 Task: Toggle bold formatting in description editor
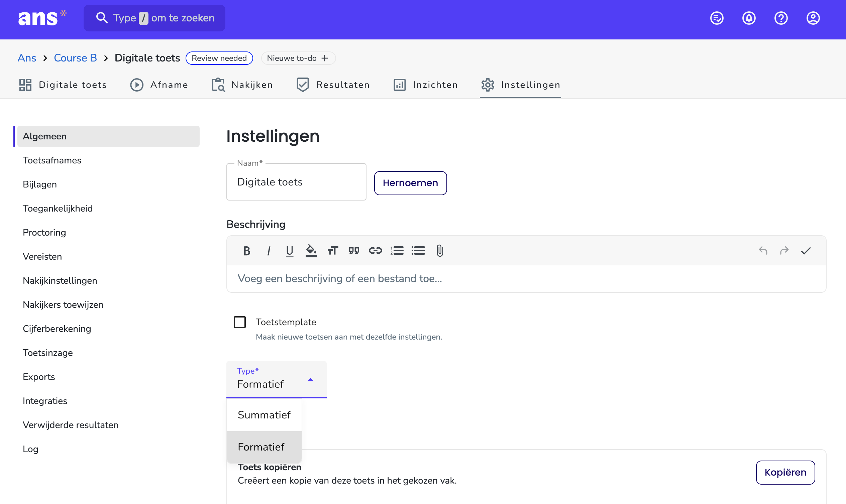[247, 251]
